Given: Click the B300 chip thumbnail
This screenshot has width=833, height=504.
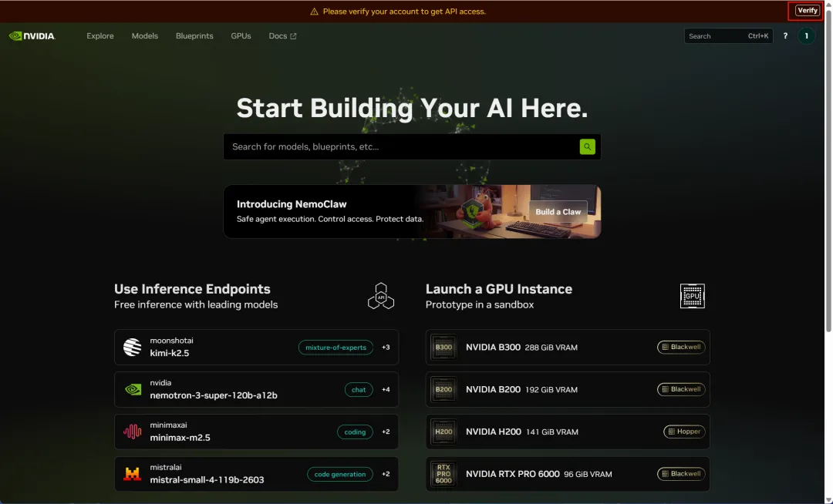Looking at the screenshot, I should (x=443, y=347).
